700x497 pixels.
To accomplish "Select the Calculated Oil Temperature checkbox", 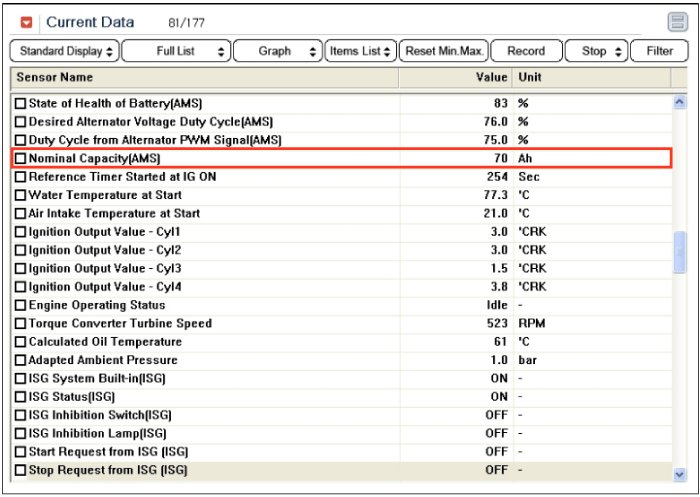I will pos(20,342).
